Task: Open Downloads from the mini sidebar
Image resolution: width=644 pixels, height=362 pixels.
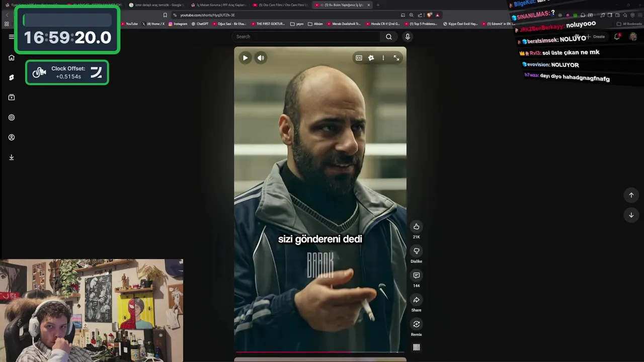Action: pyautogui.click(x=12, y=157)
